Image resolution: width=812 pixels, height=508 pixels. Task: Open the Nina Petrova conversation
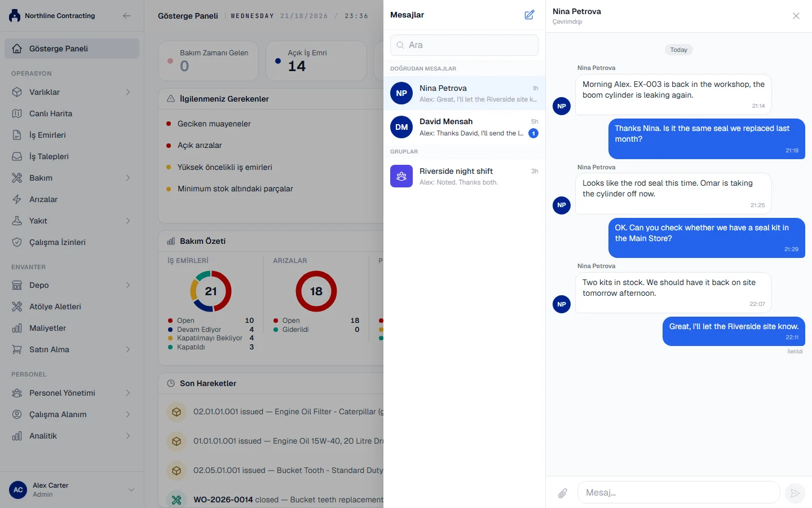[x=464, y=93]
